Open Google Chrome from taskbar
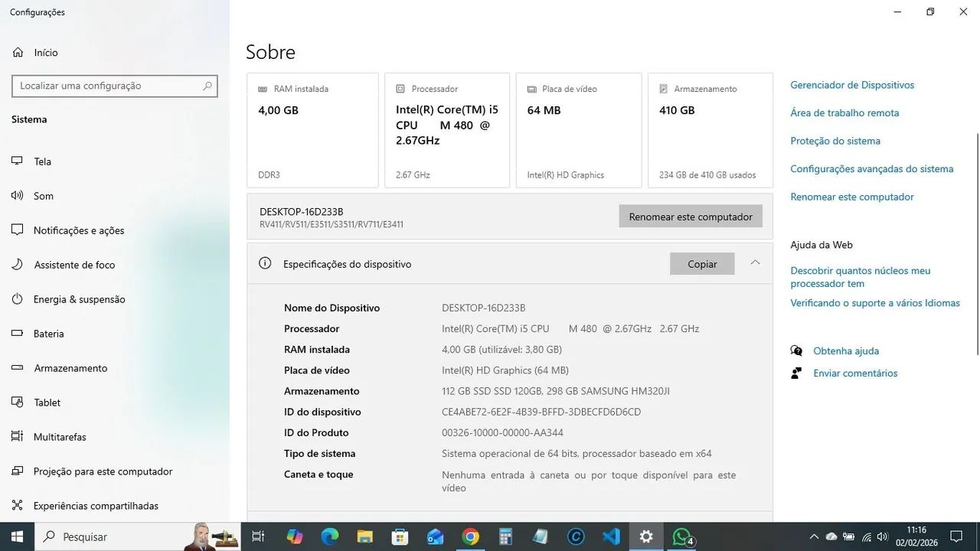This screenshot has width=980, height=551. tap(471, 536)
